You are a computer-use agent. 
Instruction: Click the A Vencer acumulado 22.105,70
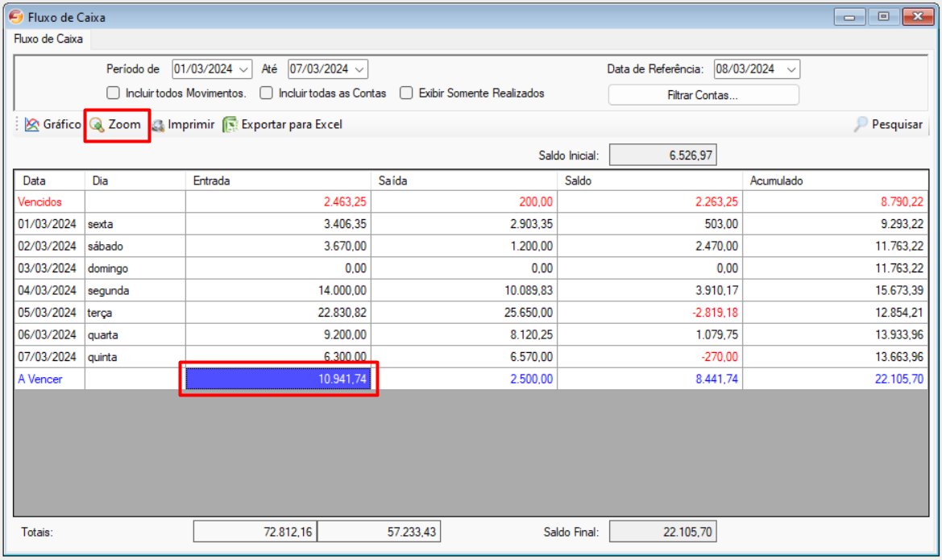836,380
